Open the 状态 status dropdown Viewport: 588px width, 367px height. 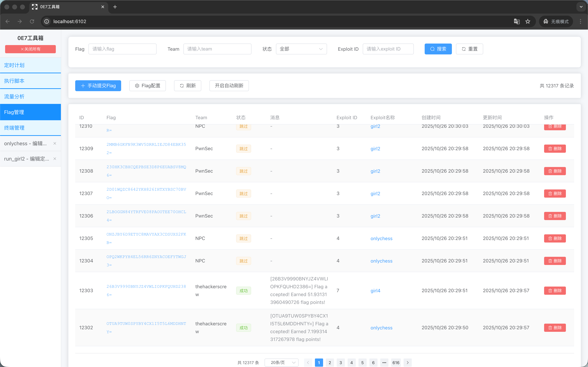[301, 49]
